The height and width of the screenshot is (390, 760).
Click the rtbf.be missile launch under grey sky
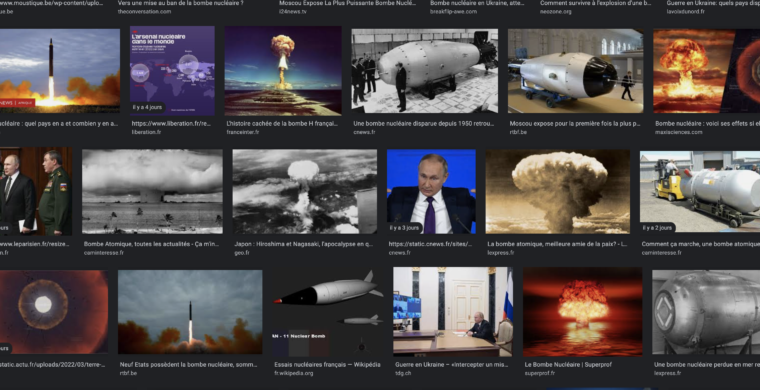(x=190, y=312)
